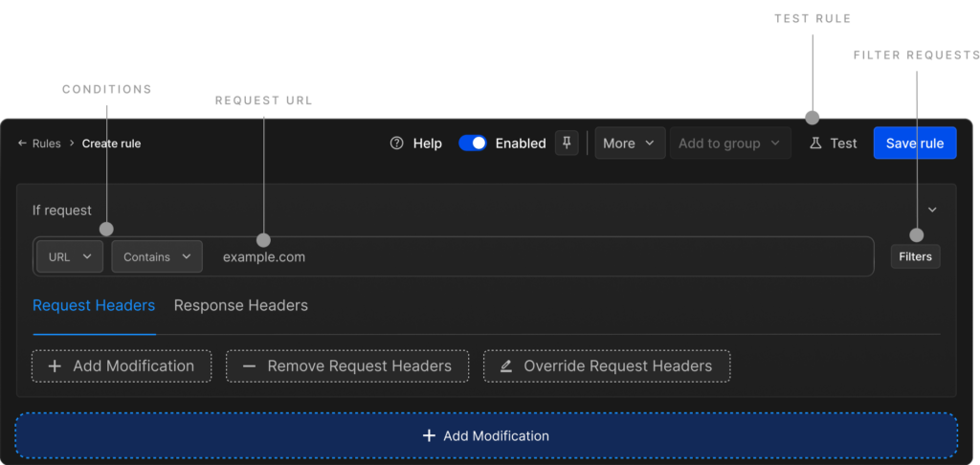This screenshot has width=980, height=465.
Task: Switch to the Response Headers tab
Action: pyautogui.click(x=240, y=305)
